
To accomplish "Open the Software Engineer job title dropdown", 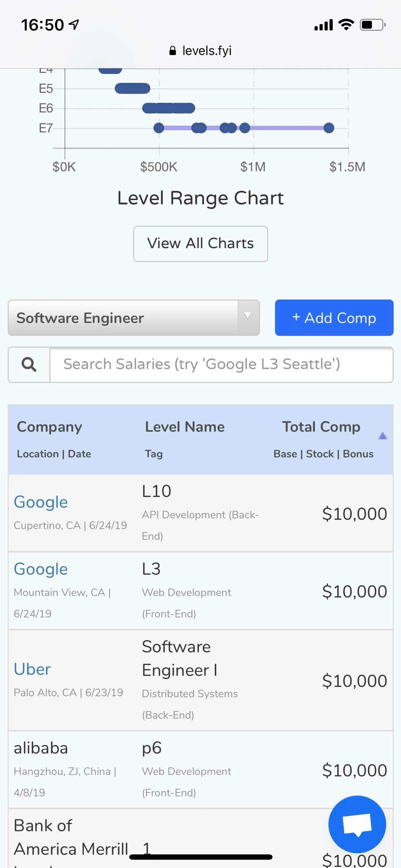I will (x=123, y=318).
